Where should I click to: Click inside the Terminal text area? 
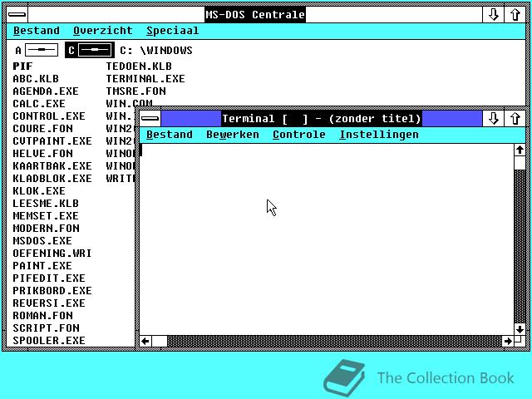click(x=327, y=239)
